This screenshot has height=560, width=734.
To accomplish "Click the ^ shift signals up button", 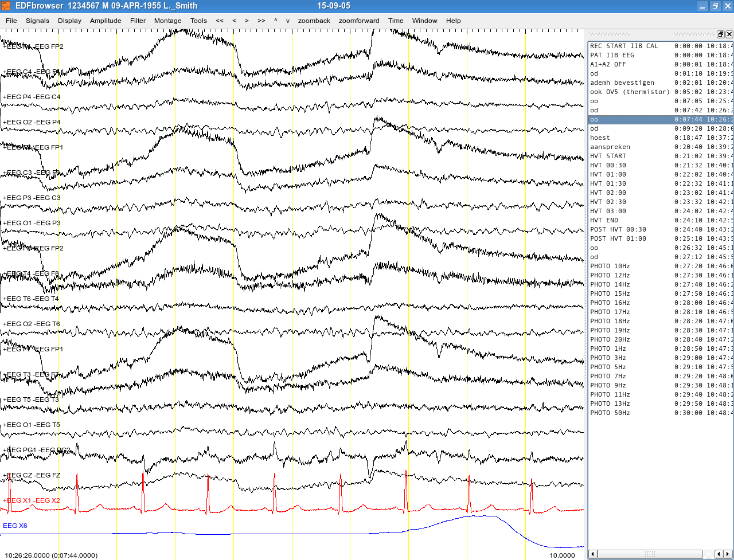I will 275,21.
